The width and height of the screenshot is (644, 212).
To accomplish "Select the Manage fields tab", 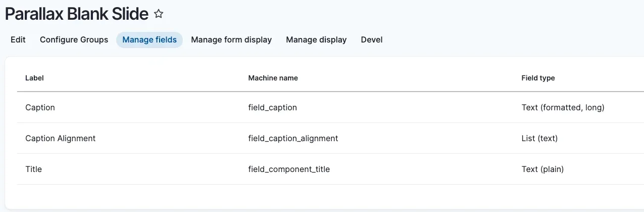I will pyautogui.click(x=150, y=39).
